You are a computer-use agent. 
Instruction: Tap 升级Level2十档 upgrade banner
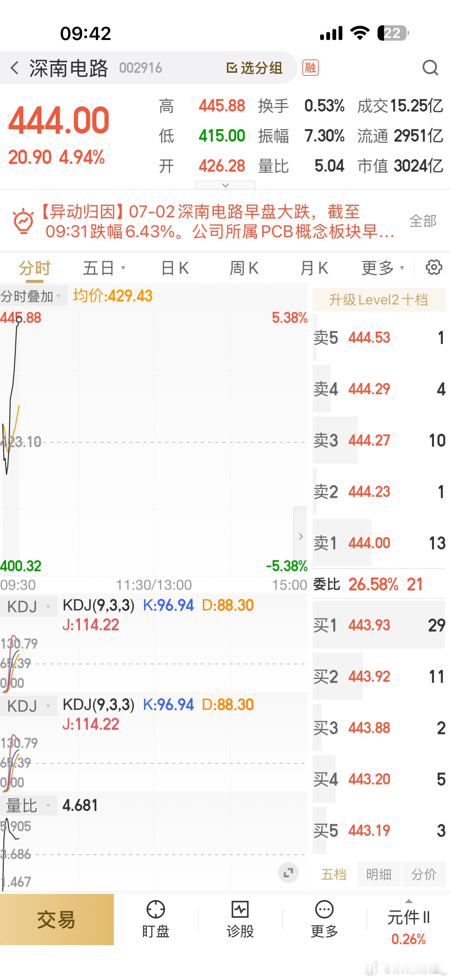pos(379,300)
